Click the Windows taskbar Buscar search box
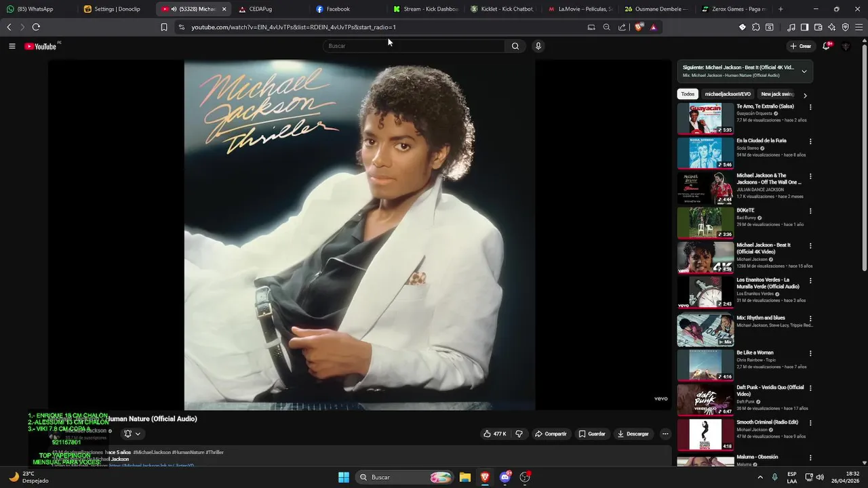Viewport: 868px width, 488px height. pyautogui.click(x=404, y=477)
